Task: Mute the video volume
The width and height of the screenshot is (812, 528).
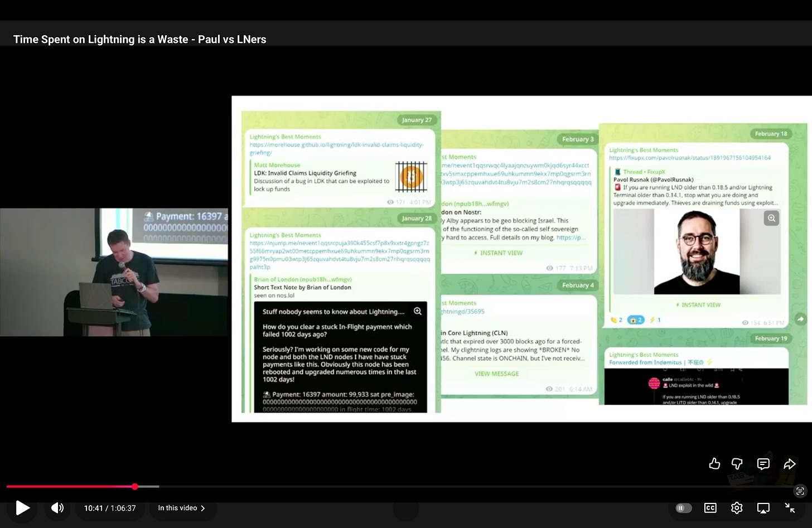Action: tap(57, 508)
